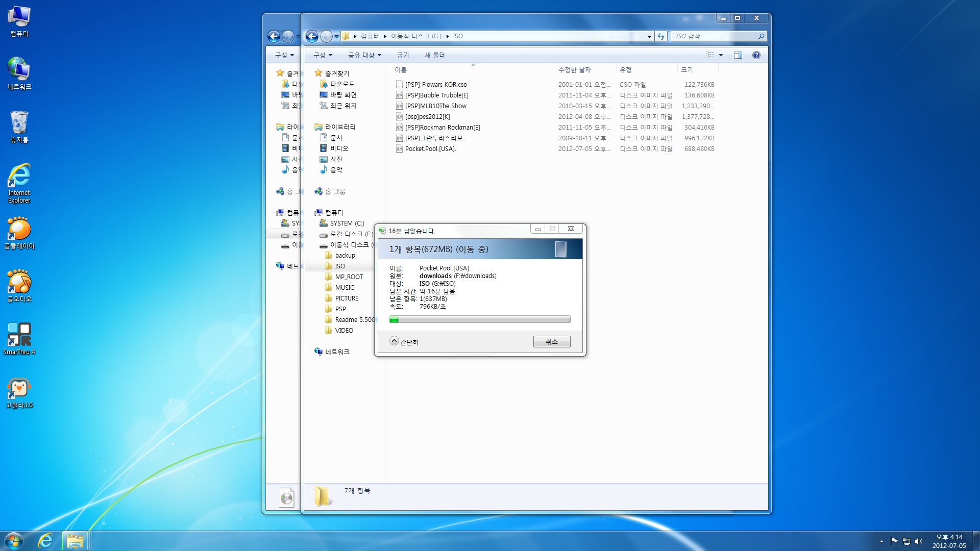
Task: Launch 곰플레이어 desktop shortcut
Action: point(19,233)
